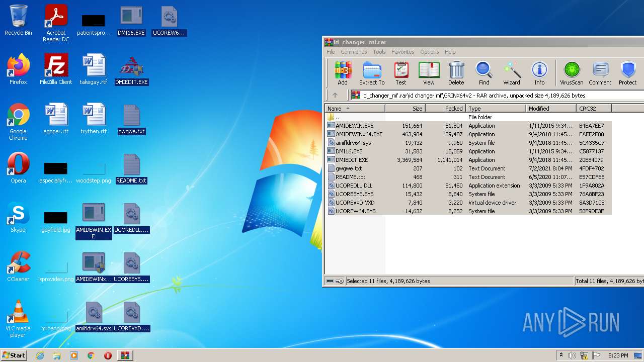Select UCOREW64.SYS in archive list
This screenshot has height=362, width=644.
pos(468,211)
